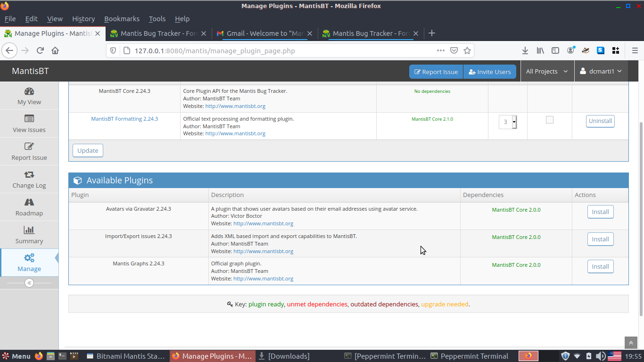Bookmark this page with star icon
Image resolution: width=644 pixels, height=362 pixels.
[467, 50]
